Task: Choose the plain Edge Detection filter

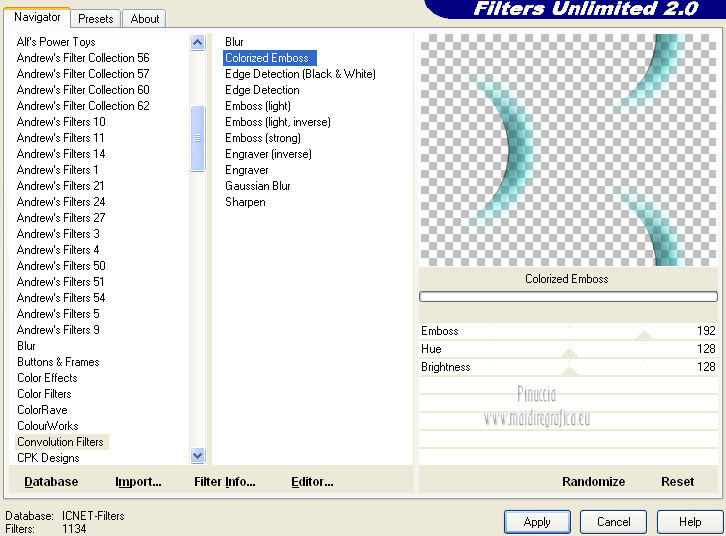Action: (262, 90)
